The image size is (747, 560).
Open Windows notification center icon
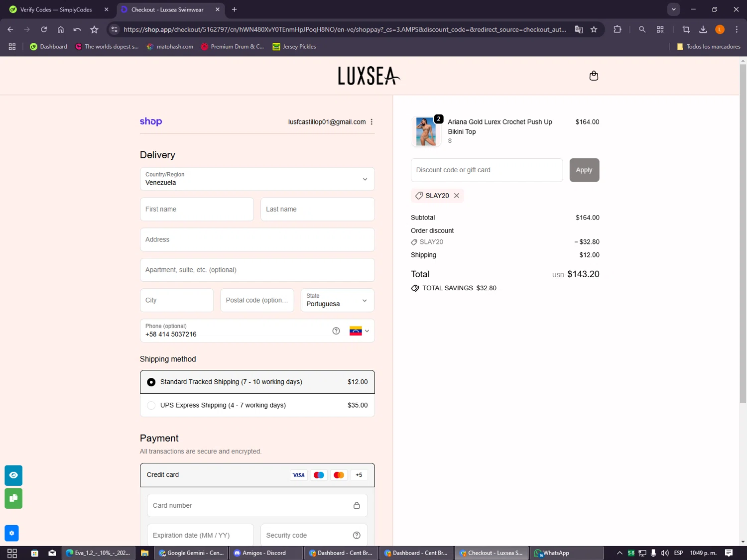click(x=729, y=553)
